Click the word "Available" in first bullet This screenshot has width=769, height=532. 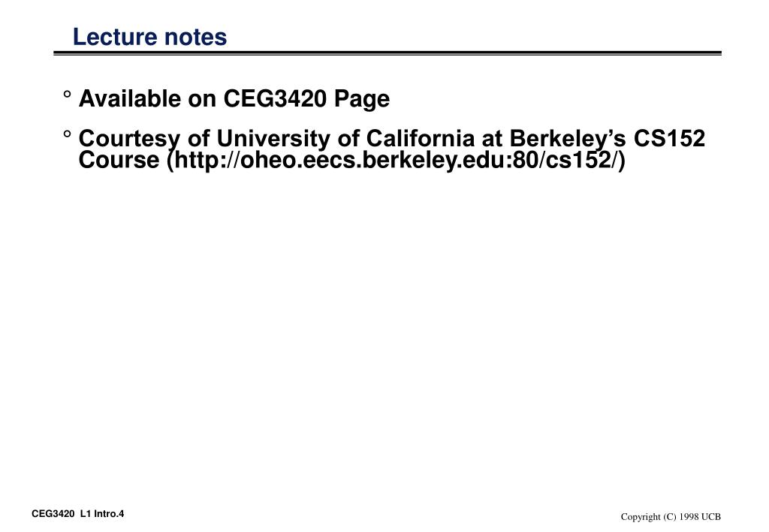[129, 98]
